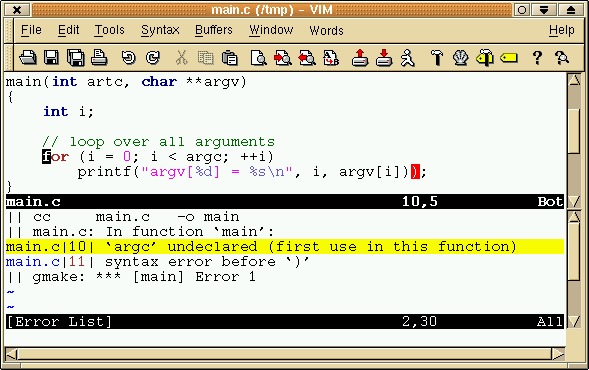
Task: Click the error list scrollbar thumb
Action: click(x=574, y=251)
